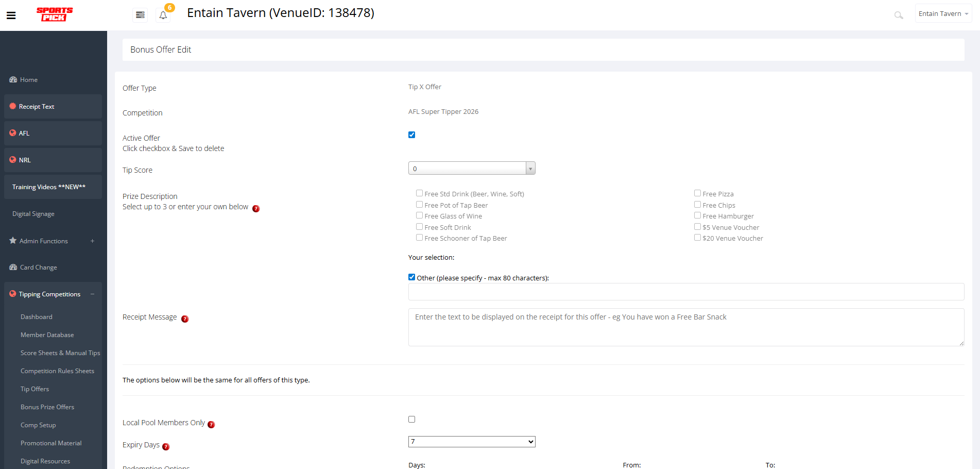Click the Prize Description help icon
980x469 pixels.
point(256,209)
